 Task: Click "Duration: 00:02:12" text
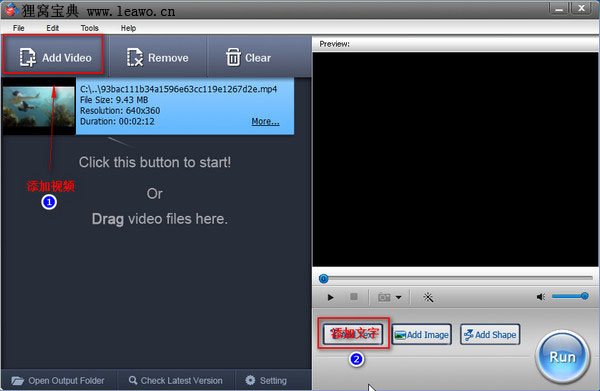[117, 121]
